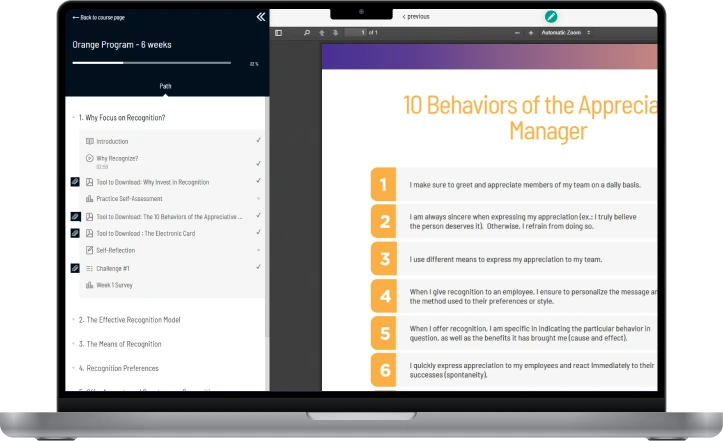The image size is (723, 441).
Task: Open the Week 1 Survey item
Action: (113, 285)
